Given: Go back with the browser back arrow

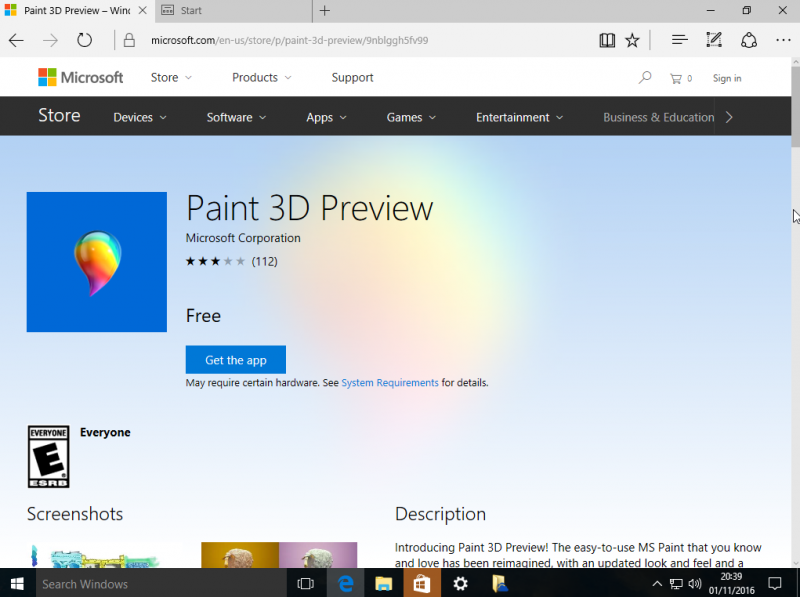Looking at the screenshot, I should (16, 40).
